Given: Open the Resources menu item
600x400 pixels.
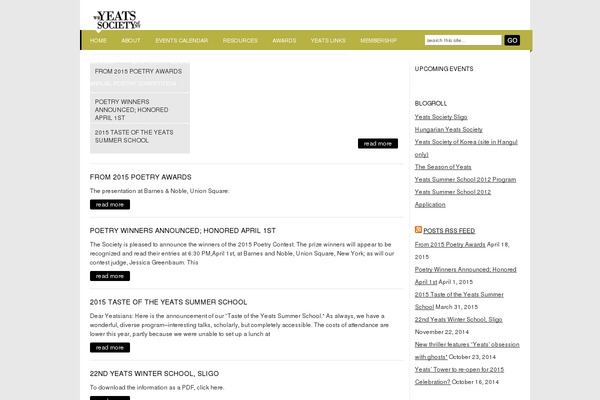Looking at the screenshot, I should pos(240,41).
